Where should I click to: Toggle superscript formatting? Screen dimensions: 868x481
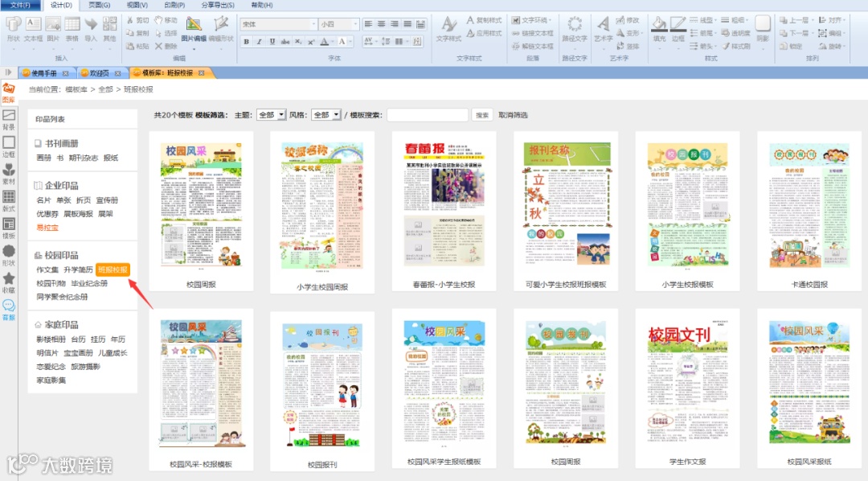click(311, 42)
